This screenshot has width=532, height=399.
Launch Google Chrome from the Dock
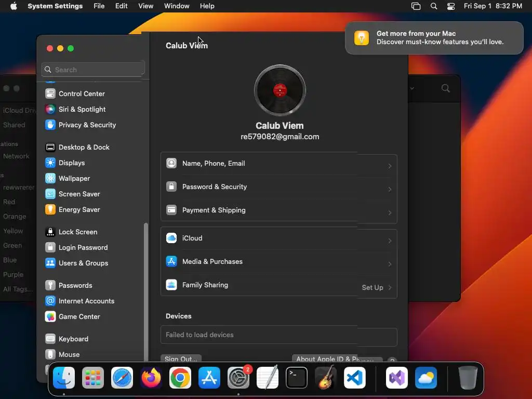tap(180, 378)
